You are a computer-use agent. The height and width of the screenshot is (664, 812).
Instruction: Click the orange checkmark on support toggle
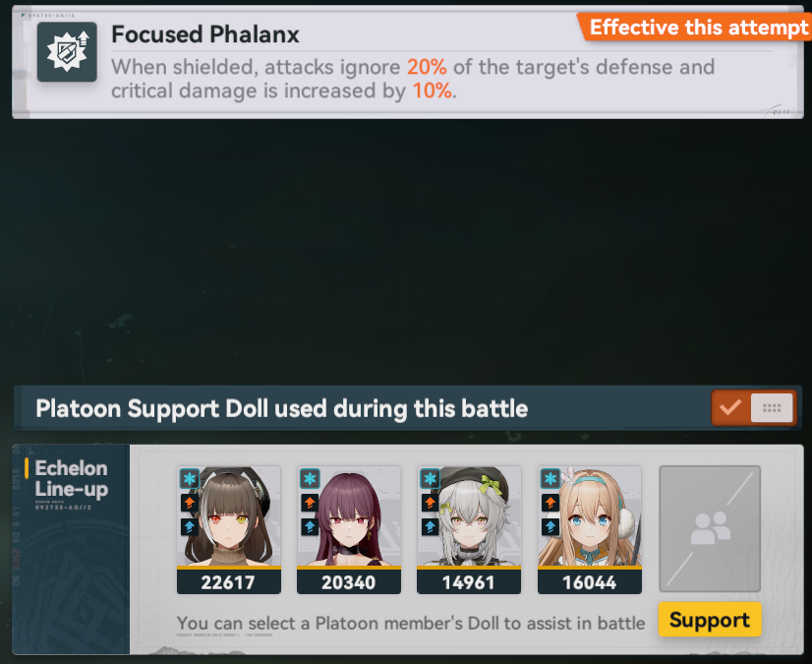730,408
